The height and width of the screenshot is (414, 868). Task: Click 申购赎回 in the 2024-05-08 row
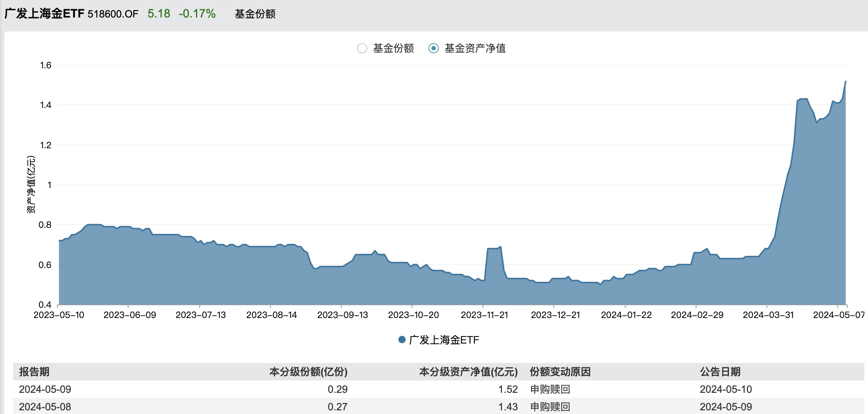point(550,407)
